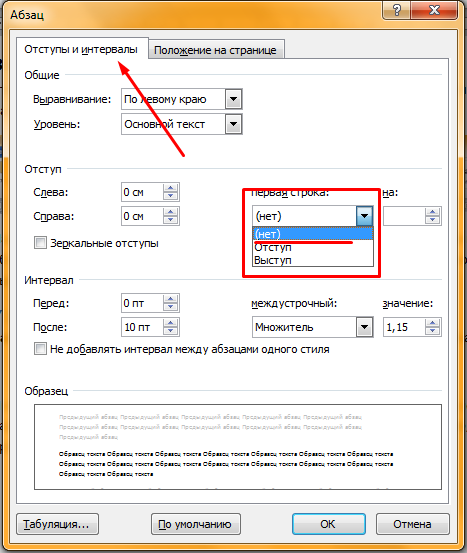Increase the line spacing значение up arrow
The image size is (467, 553).
click(x=432, y=323)
